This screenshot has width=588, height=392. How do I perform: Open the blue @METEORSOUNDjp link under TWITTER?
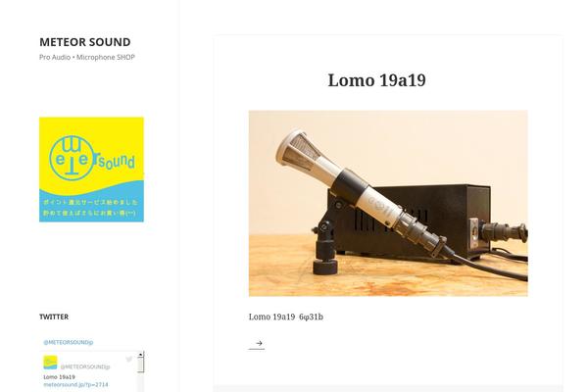point(69,342)
